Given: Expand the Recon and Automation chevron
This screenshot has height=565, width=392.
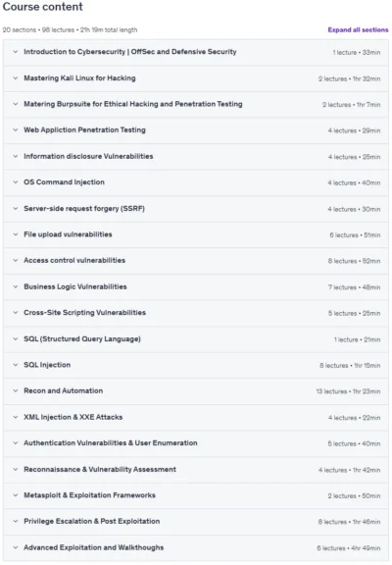Looking at the screenshot, I should pyautogui.click(x=16, y=391).
